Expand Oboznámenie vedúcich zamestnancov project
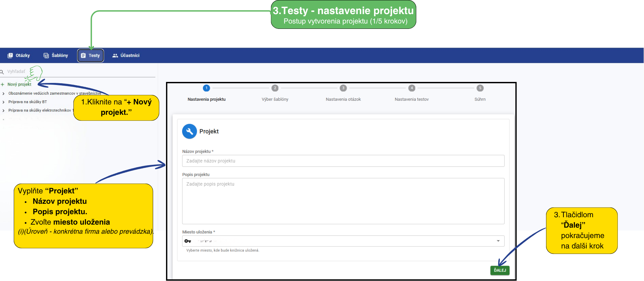644x281 pixels. coord(3,94)
